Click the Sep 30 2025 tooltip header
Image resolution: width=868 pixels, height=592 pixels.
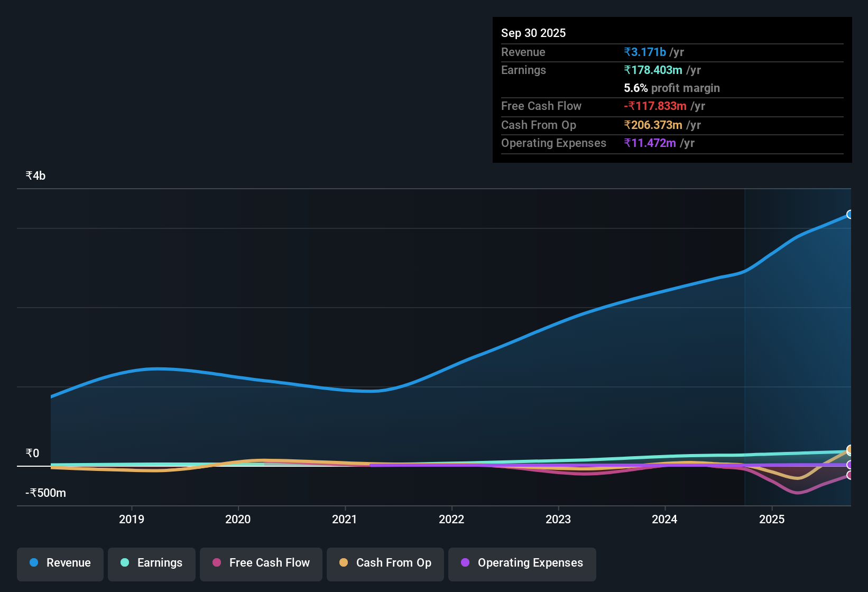pos(533,33)
